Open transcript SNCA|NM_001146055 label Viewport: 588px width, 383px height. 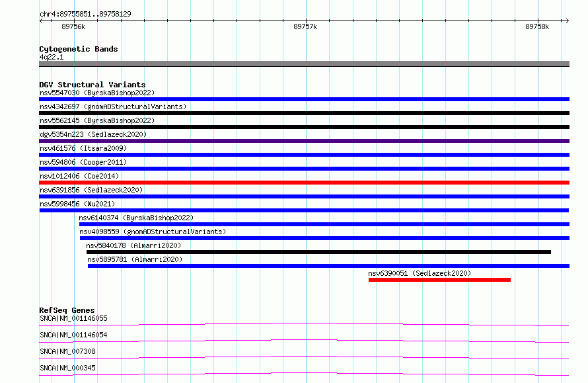73,318
